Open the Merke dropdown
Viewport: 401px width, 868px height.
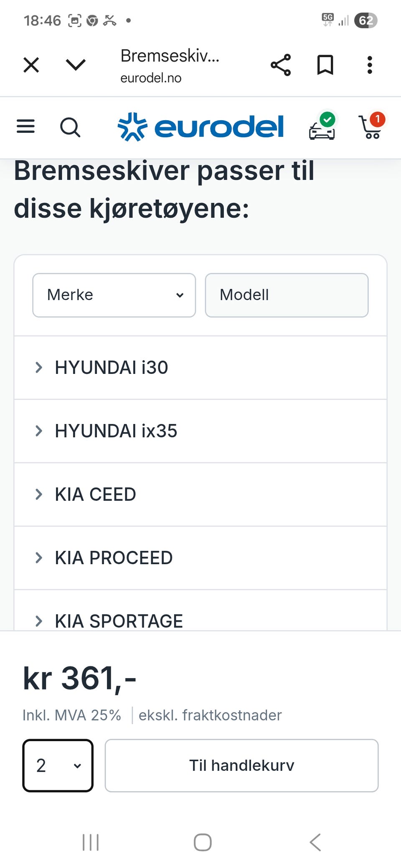click(x=114, y=295)
